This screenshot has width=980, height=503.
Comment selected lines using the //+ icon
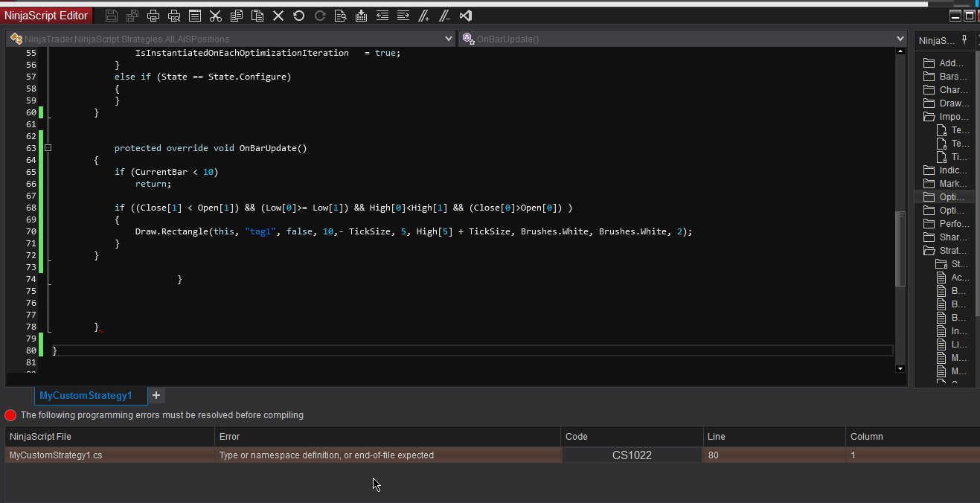[x=423, y=16]
